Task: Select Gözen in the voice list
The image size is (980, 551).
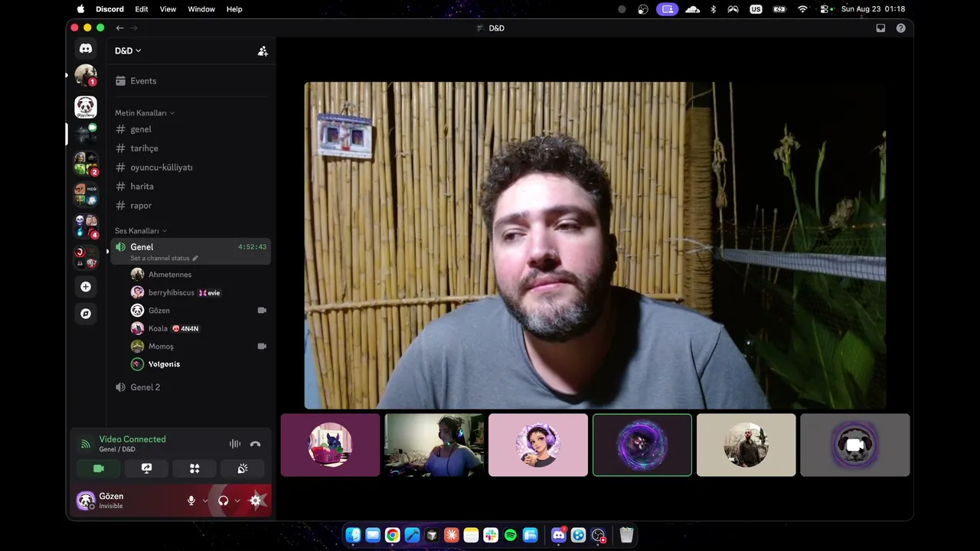Action: pos(199,311)
